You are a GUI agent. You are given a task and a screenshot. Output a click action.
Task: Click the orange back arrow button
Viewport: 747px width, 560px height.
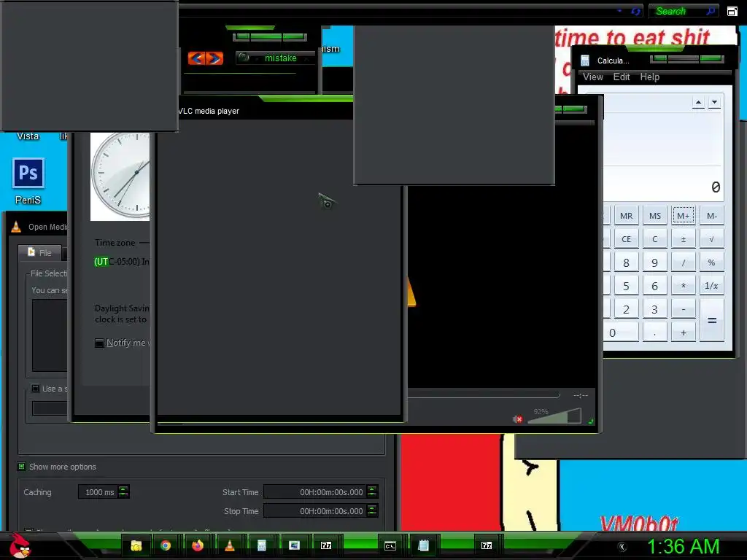(x=197, y=58)
